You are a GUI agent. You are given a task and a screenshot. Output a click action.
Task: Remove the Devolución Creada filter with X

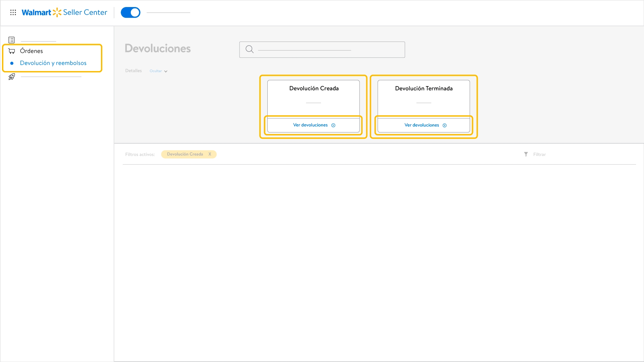click(210, 154)
